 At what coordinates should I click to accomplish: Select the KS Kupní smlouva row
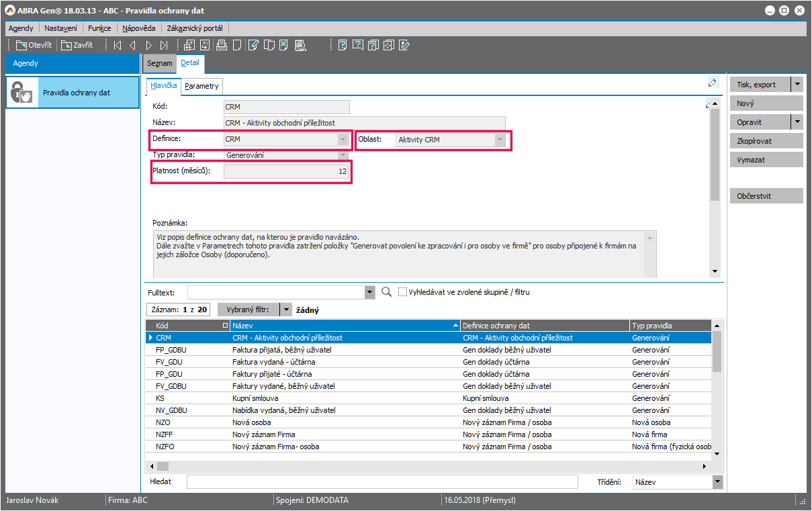[269, 398]
